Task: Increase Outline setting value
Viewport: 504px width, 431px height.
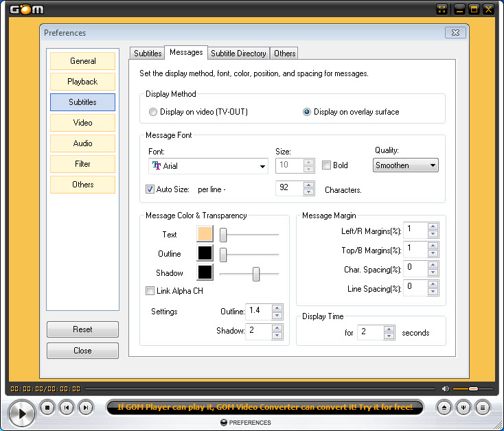Action: (x=277, y=308)
